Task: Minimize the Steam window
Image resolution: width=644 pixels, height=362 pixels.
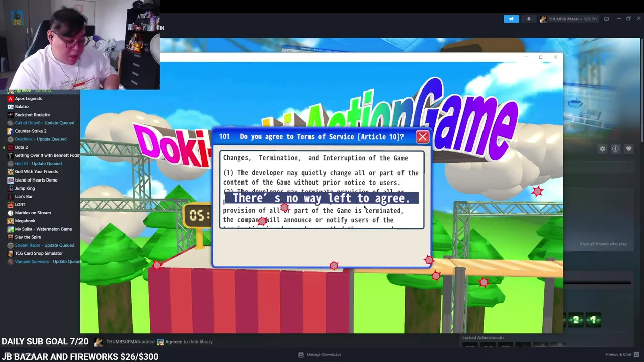Action: (x=618, y=19)
